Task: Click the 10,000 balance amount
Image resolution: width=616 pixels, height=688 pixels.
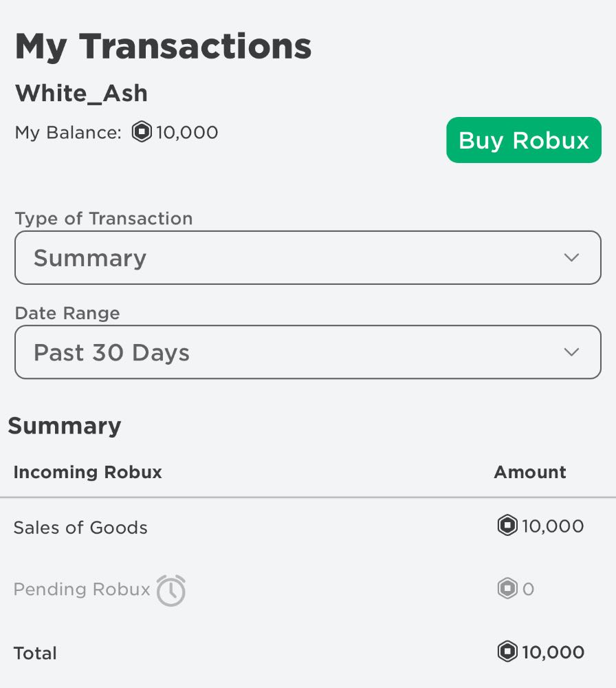Action: coord(187,132)
